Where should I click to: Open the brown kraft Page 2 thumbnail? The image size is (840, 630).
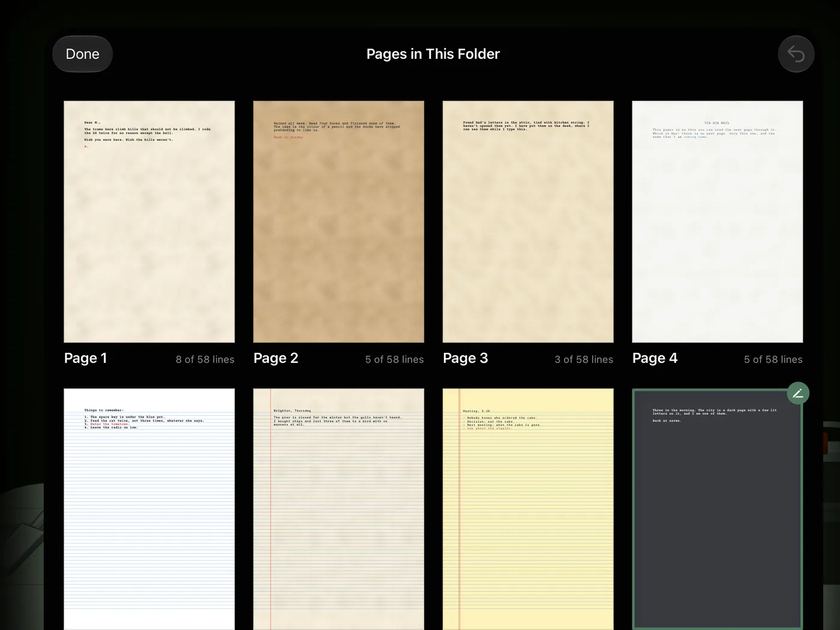pos(338,221)
